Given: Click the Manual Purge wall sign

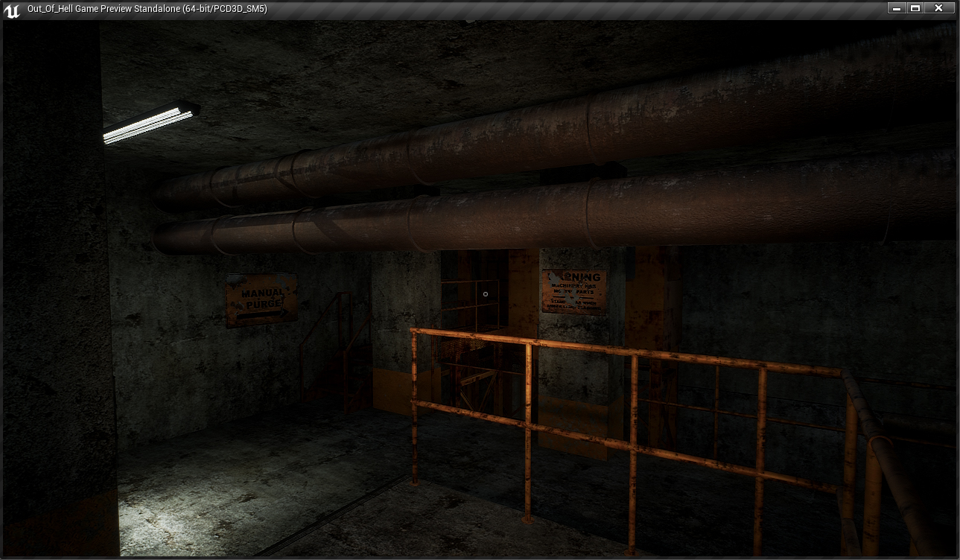Looking at the screenshot, I should [261, 299].
